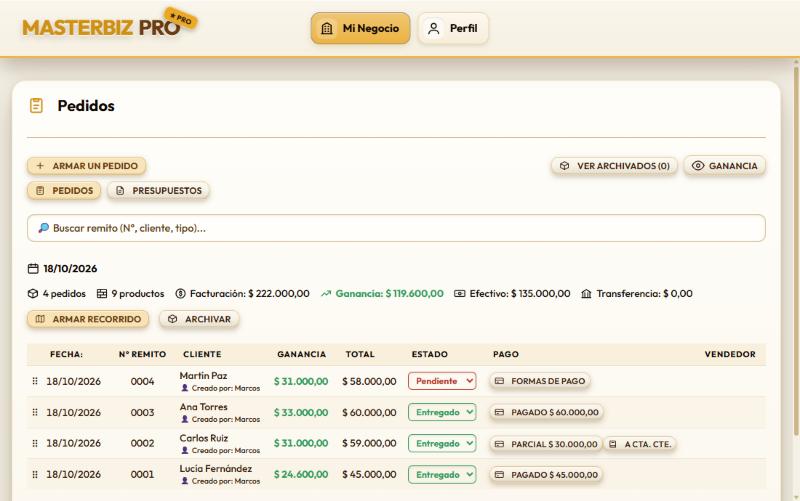Click remito number 0003
This screenshot has width=800, height=501.
[142, 412]
